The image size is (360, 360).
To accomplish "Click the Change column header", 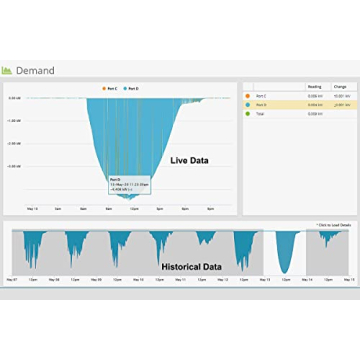I will [340, 87].
